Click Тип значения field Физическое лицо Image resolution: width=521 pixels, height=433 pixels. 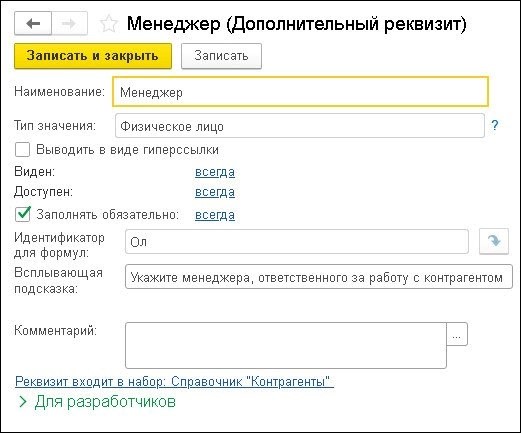[x=300, y=126]
